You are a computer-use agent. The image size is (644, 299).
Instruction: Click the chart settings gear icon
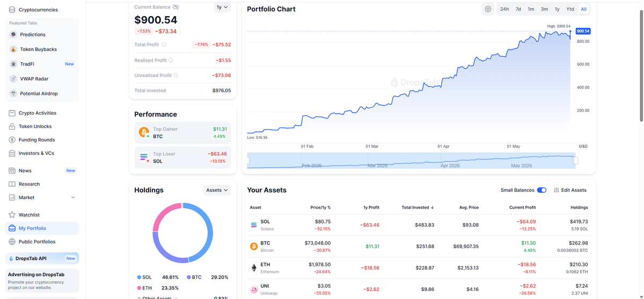[488, 9]
